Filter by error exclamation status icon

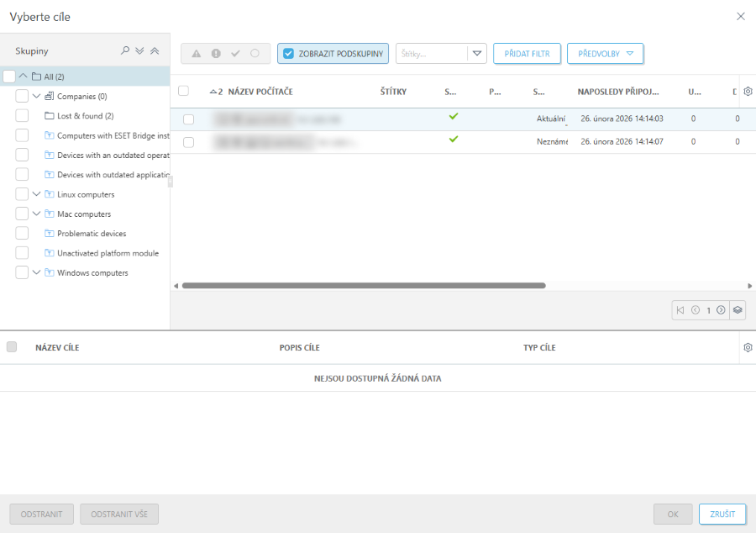point(216,54)
